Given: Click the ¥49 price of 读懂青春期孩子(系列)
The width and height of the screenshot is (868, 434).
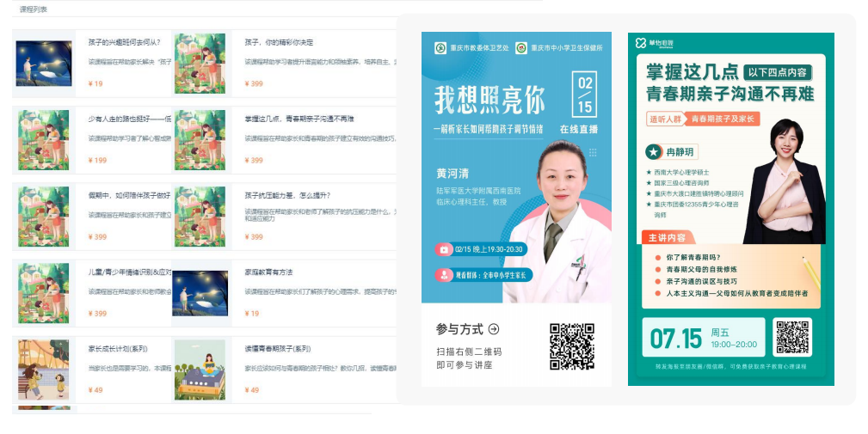Looking at the screenshot, I should (251, 390).
